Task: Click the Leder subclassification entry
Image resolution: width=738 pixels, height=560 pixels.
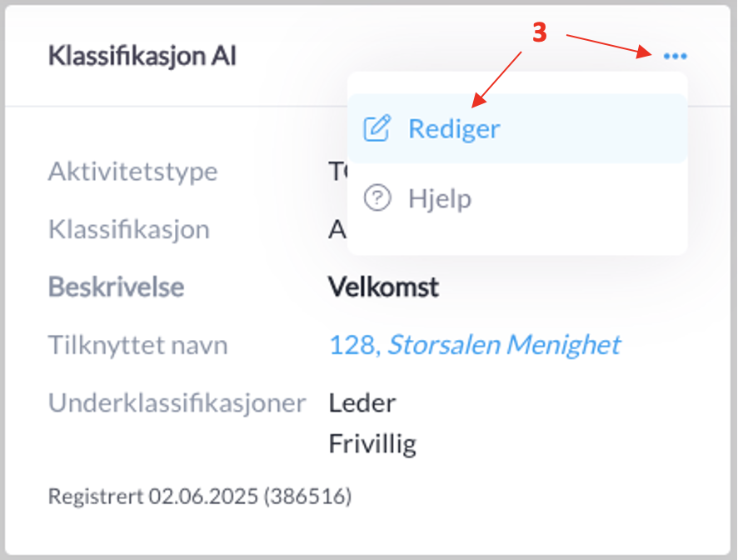Action: click(362, 402)
